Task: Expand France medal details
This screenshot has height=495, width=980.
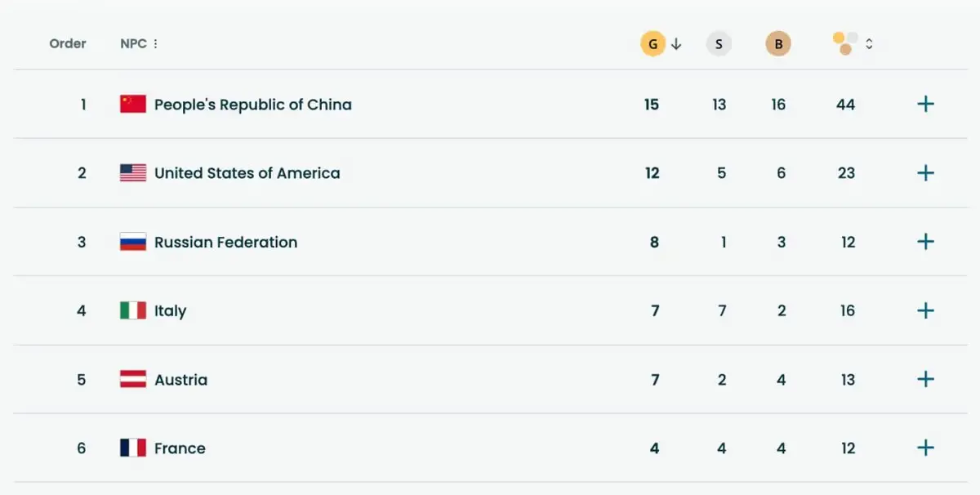Action: point(925,448)
